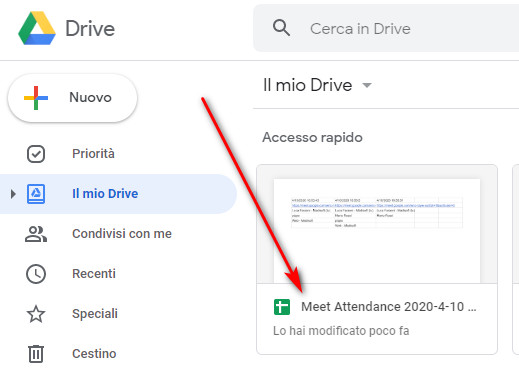This screenshot has width=519, height=379.
Task: Open the Meet Attendance 2020-4-10 file name
Action: (389, 307)
